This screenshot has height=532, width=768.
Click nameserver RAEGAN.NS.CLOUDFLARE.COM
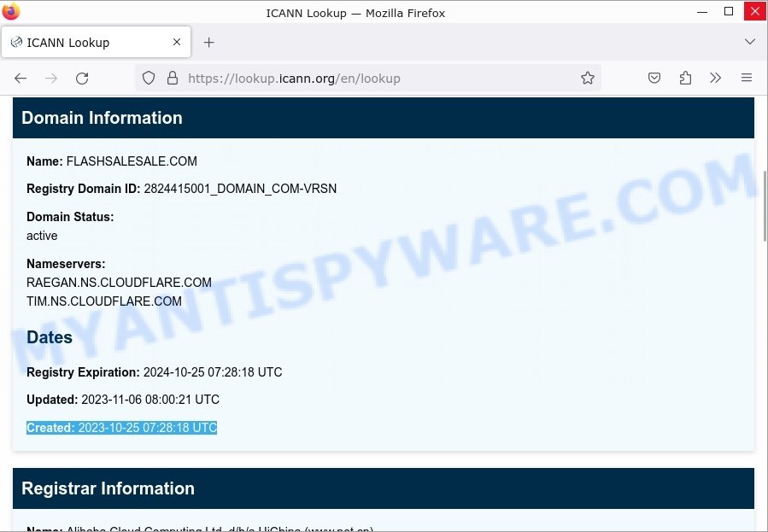(119, 283)
